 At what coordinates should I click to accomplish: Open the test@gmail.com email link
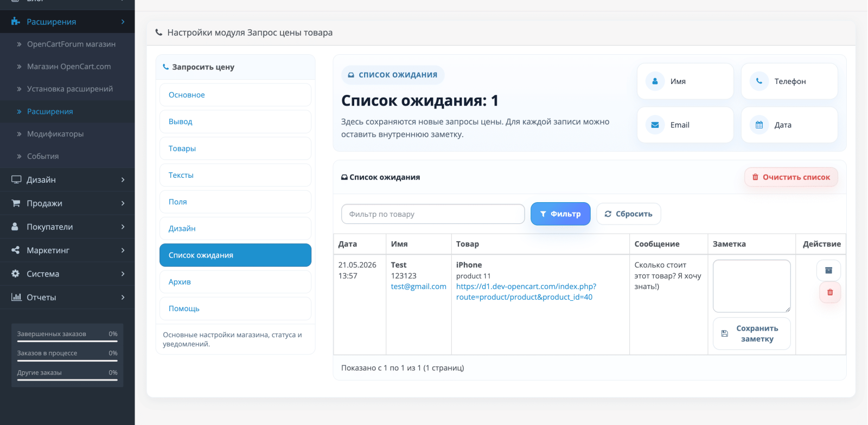[419, 286]
